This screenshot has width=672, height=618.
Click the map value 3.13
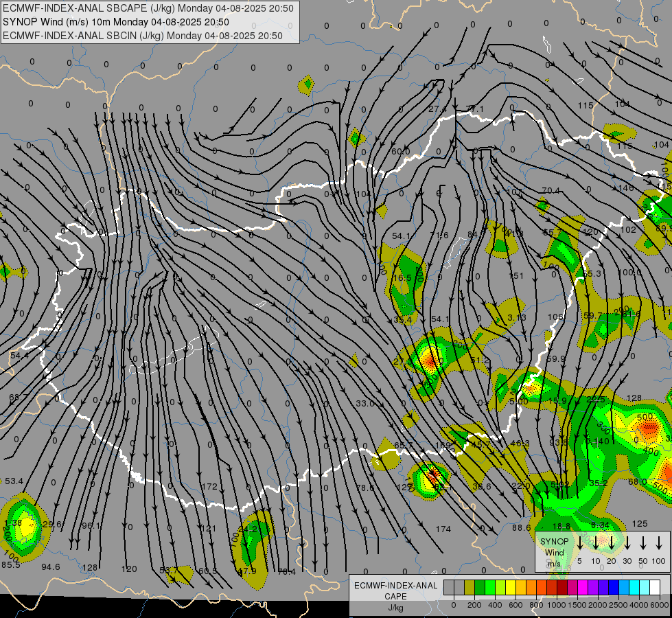coord(517,317)
